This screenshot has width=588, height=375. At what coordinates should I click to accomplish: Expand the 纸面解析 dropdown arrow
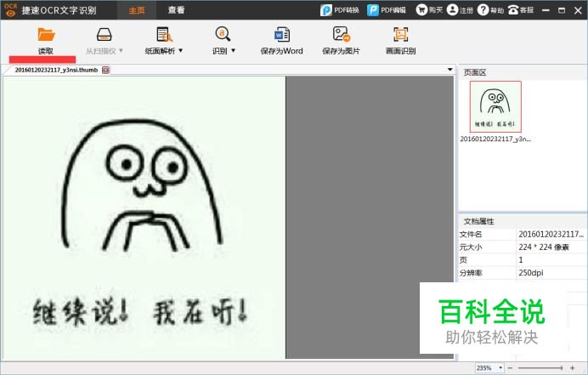point(181,50)
